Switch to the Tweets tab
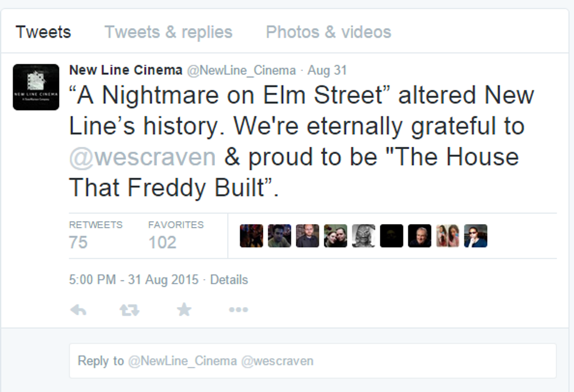The height and width of the screenshot is (392, 574). tap(43, 32)
